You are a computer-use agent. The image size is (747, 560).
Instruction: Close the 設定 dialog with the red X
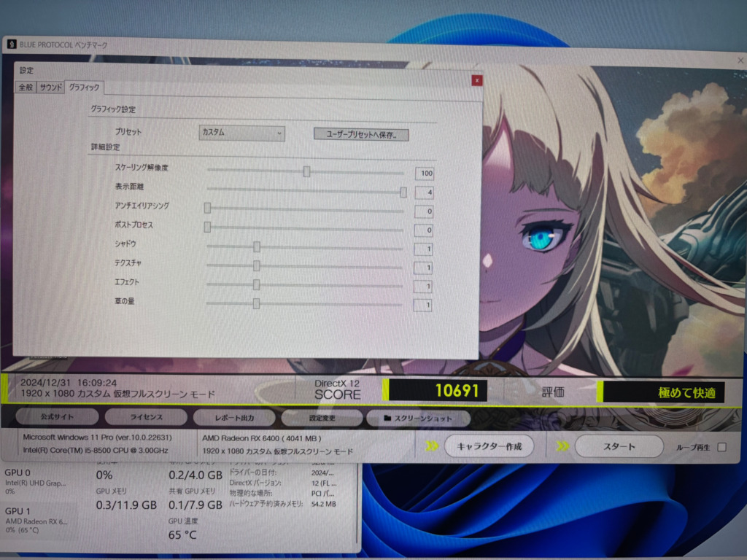click(x=476, y=80)
